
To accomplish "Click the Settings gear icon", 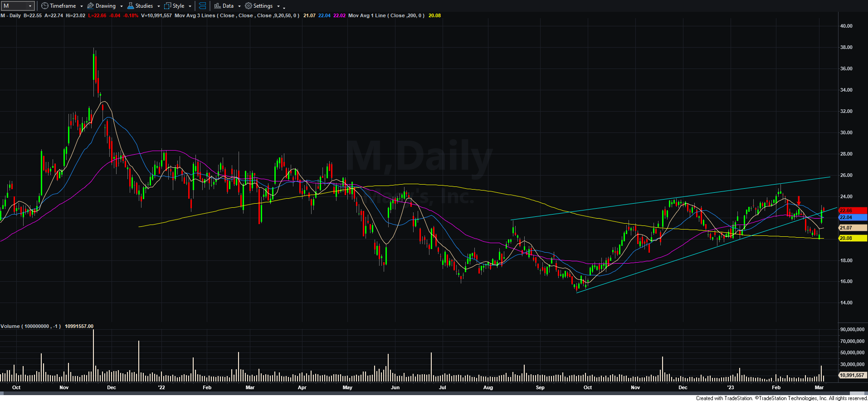I will pos(249,6).
